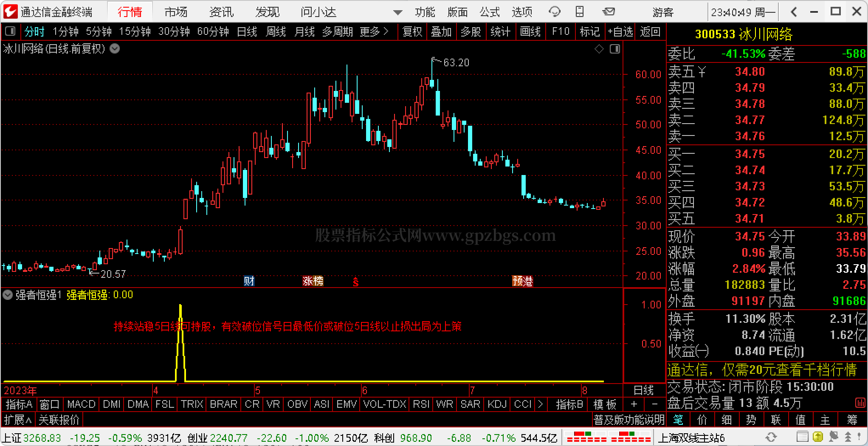The width and height of the screenshot is (868, 446).
Task: Select the 筹 chip distribution tab
Action: tap(852, 420)
